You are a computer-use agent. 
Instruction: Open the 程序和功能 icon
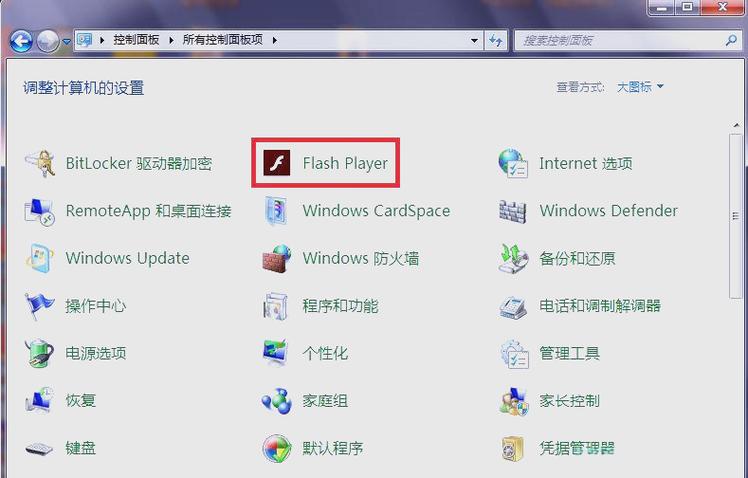[276, 306]
